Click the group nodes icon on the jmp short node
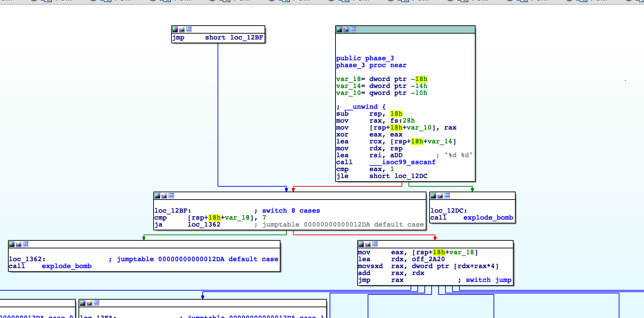This screenshot has width=644, height=318. click(189, 29)
